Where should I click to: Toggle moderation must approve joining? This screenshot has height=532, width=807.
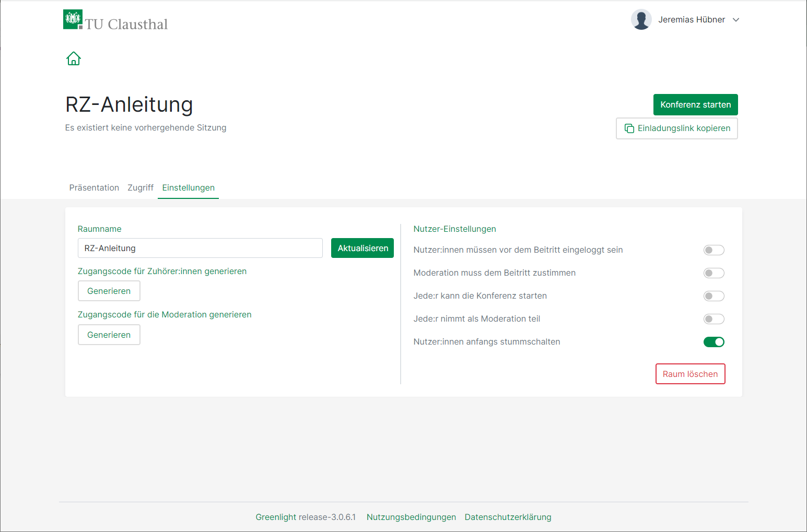tap(714, 273)
